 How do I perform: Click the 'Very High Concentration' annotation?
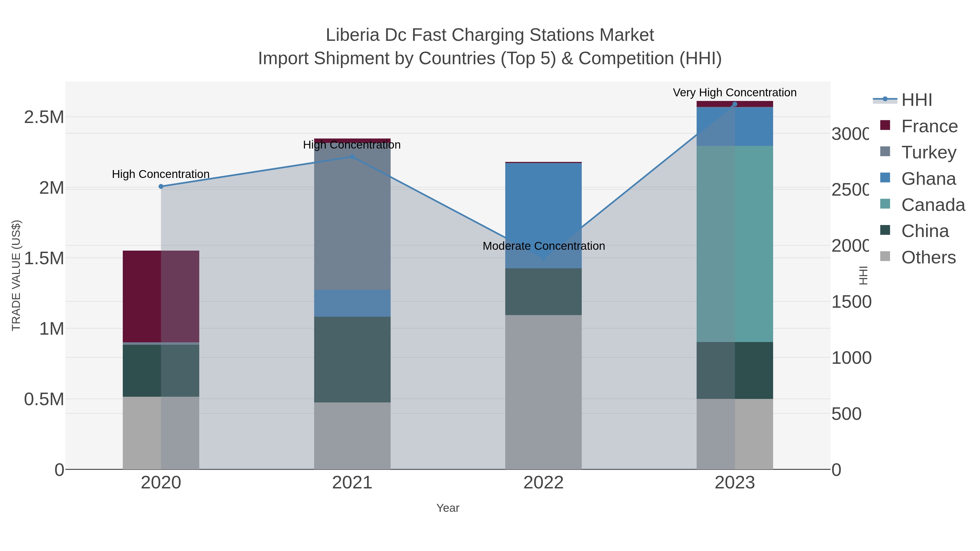(x=735, y=93)
